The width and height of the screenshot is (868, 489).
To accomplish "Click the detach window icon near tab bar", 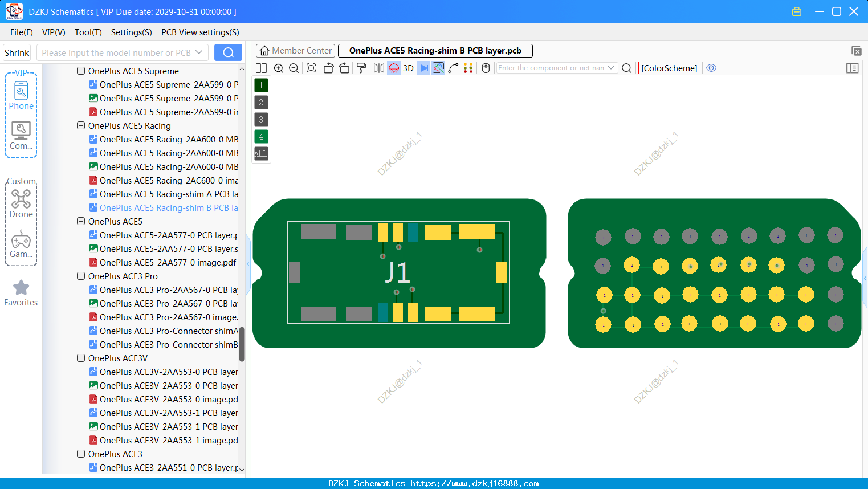I will click(856, 51).
